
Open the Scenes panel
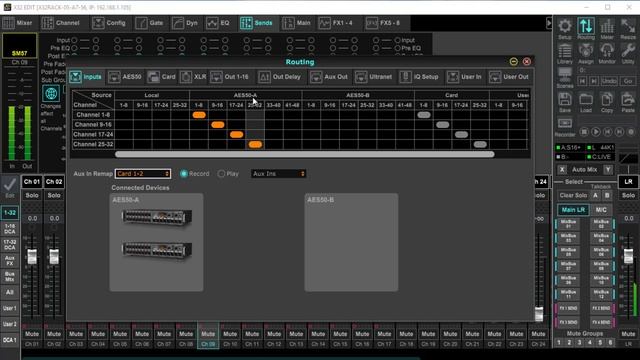pyautogui.click(x=564, y=78)
